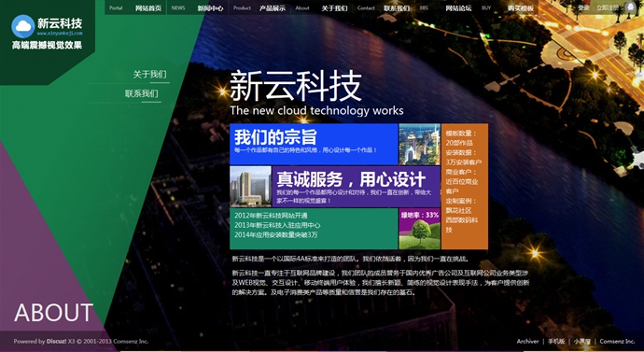Click the 登录 login link
This screenshot has width=644, height=352.
tap(583, 7)
